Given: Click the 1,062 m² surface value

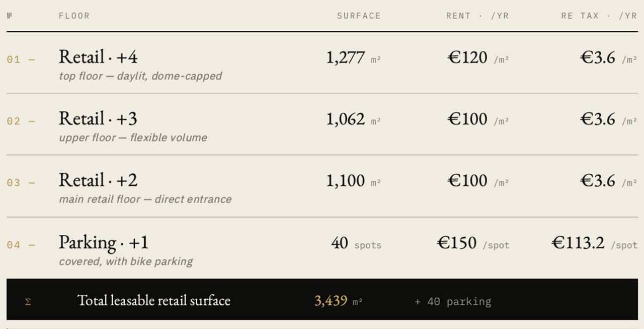Looking at the screenshot, I should point(354,119).
